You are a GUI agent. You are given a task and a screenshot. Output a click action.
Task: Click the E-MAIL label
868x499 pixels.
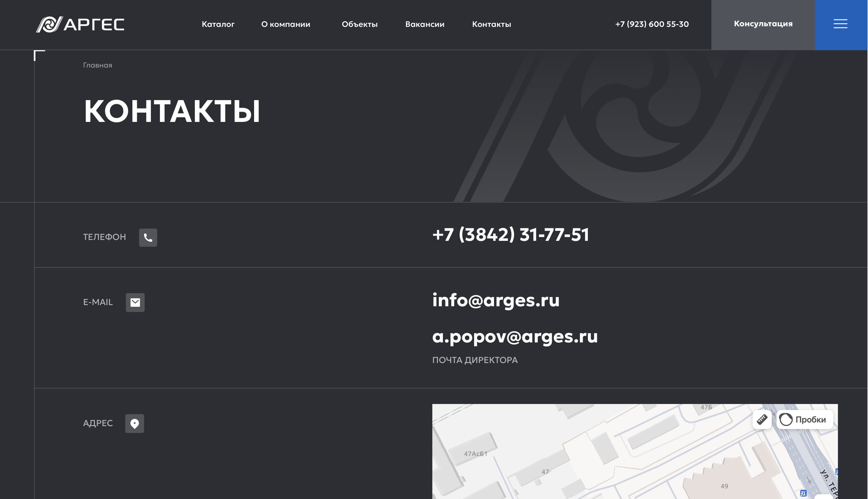coord(98,302)
